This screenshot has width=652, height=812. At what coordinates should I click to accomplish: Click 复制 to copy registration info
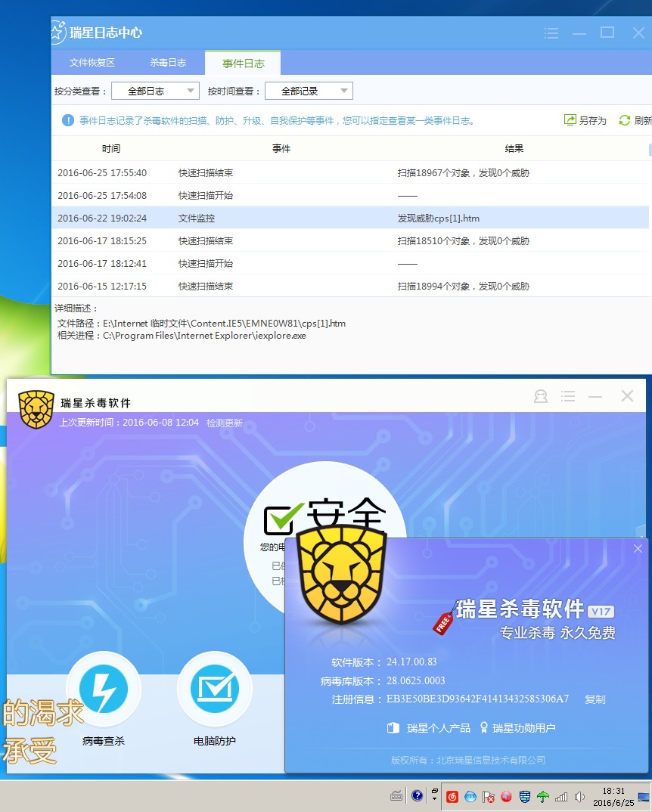(x=595, y=699)
